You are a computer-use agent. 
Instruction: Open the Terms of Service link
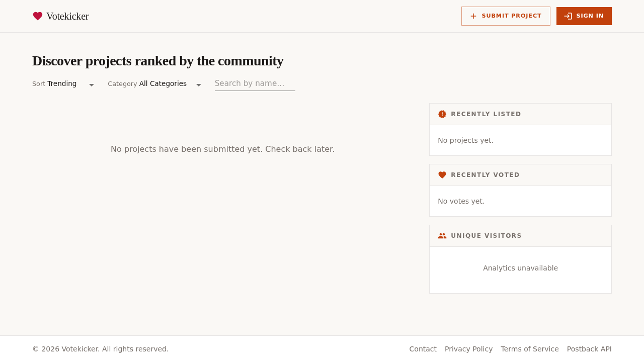tap(530, 349)
